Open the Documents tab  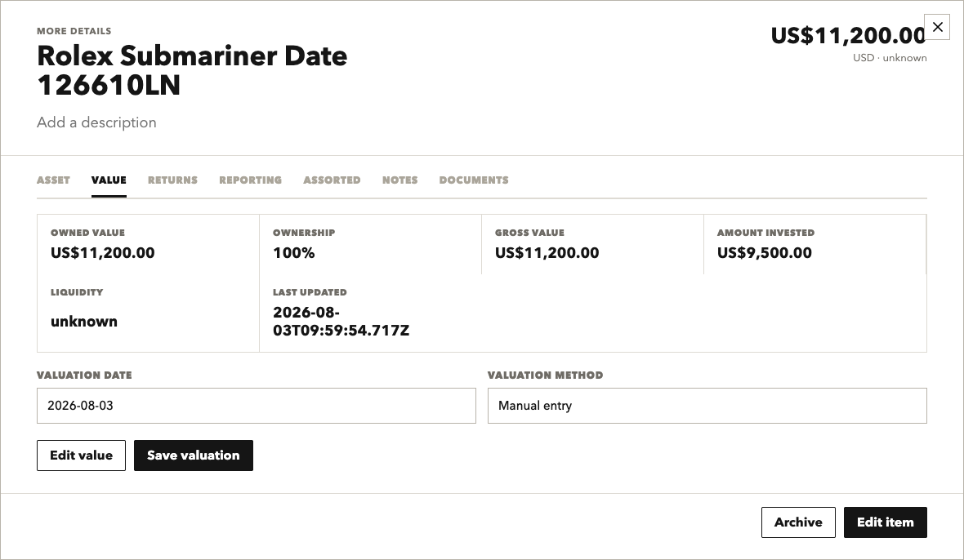coord(474,180)
